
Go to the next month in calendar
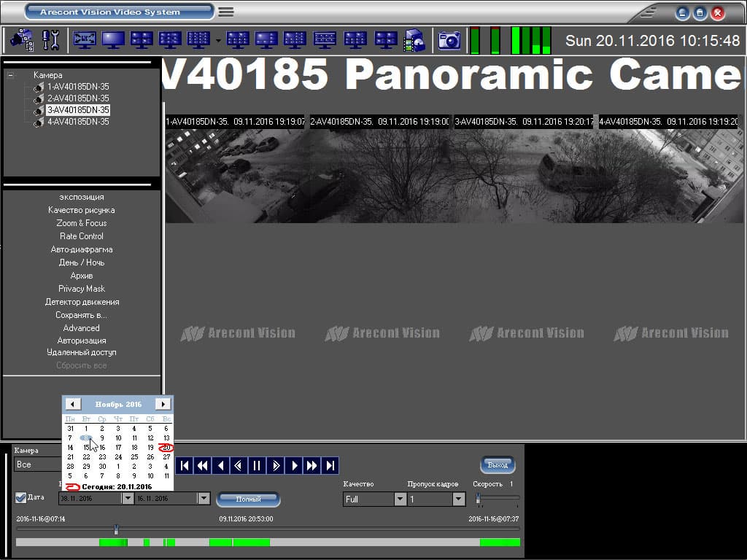coord(163,404)
